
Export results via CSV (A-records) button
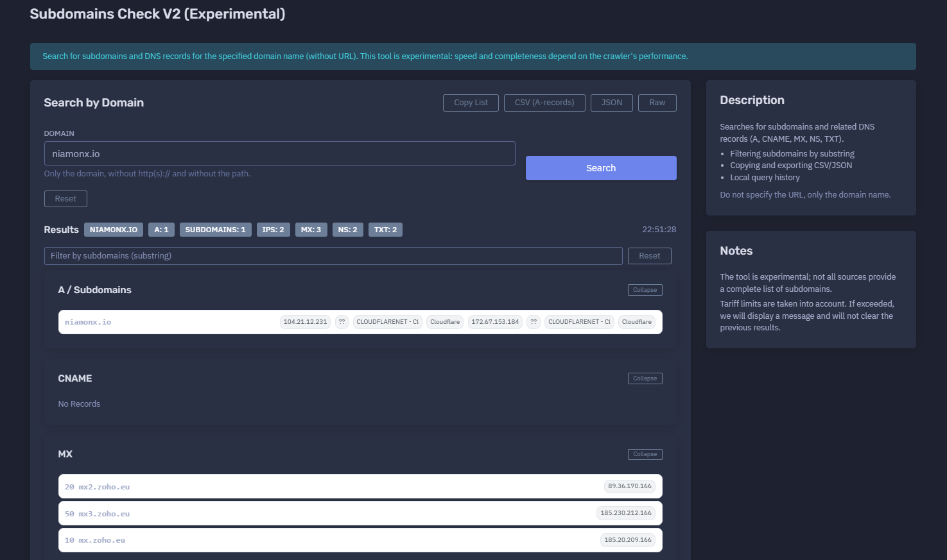[544, 103]
